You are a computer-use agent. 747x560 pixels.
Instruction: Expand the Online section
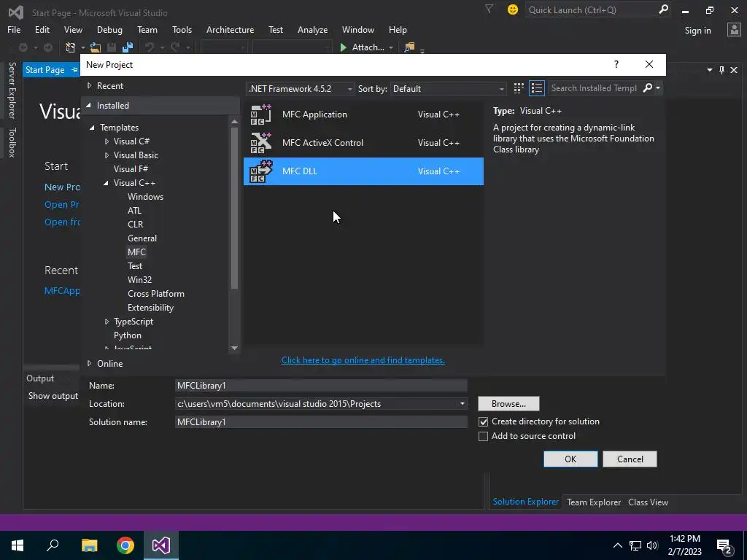tap(89, 363)
